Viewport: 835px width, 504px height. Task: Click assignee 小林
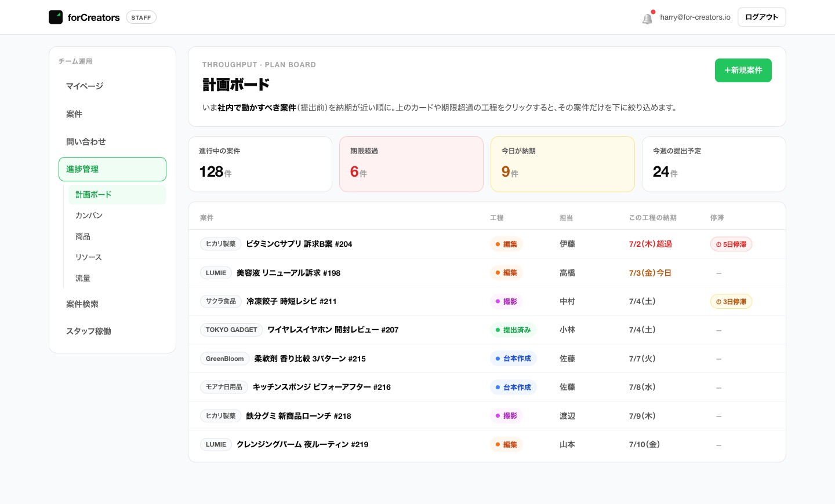coord(567,330)
